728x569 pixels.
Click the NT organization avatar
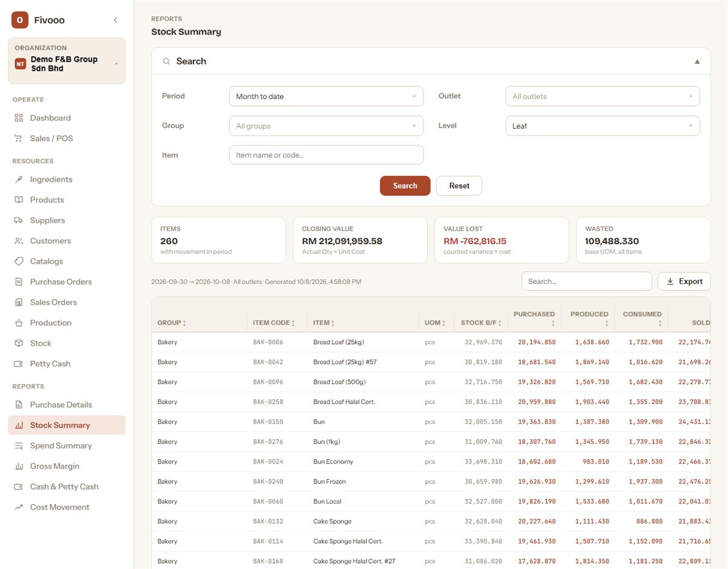[21, 64]
